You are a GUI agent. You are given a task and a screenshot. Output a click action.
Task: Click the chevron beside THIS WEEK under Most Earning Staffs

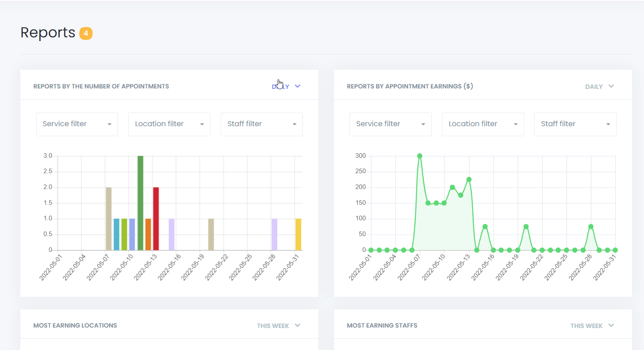click(x=611, y=326)
